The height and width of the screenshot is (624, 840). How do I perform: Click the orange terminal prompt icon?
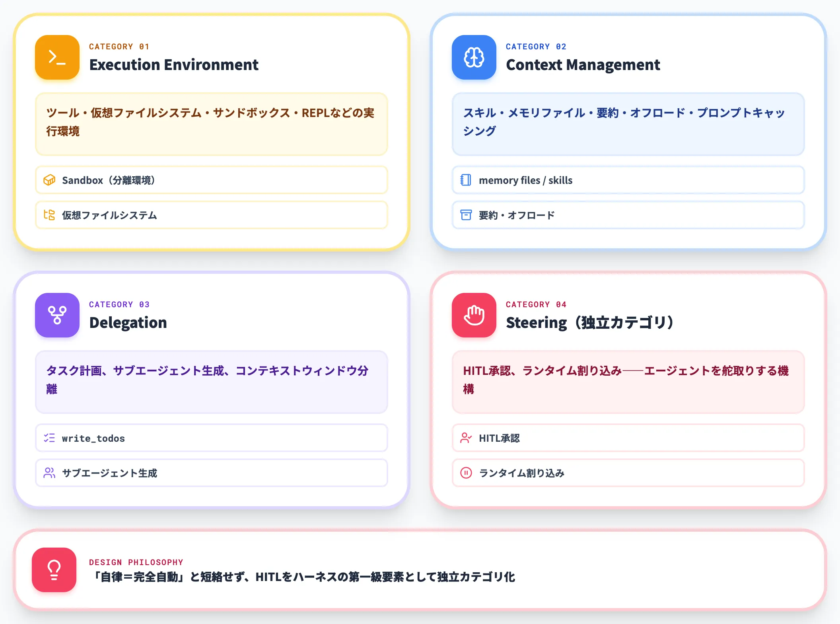click(x=57, y=57)
